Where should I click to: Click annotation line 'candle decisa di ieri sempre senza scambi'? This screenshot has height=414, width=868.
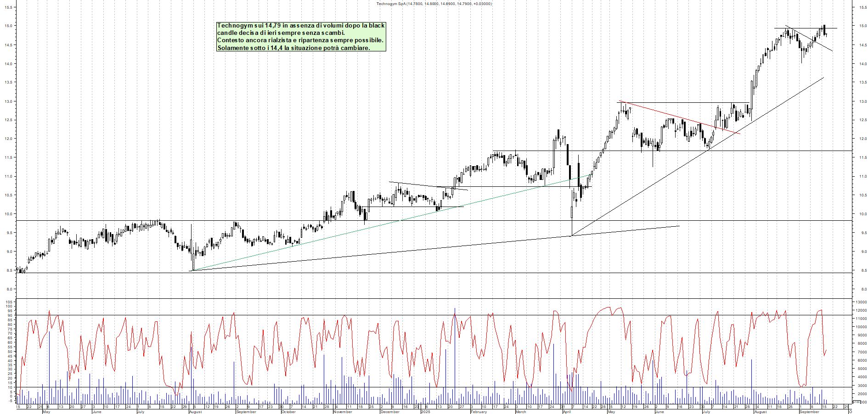(281, 33)
